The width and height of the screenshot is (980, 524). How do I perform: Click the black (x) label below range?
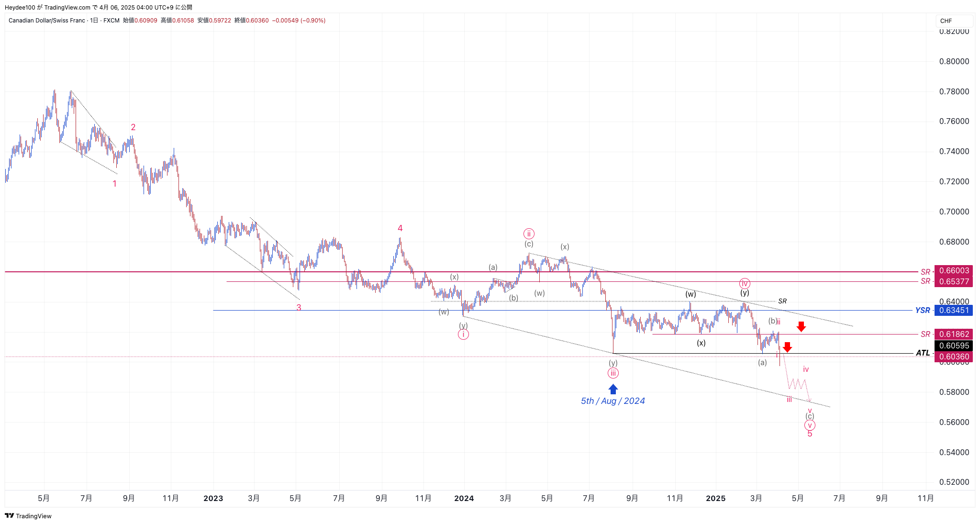point(701,343)
